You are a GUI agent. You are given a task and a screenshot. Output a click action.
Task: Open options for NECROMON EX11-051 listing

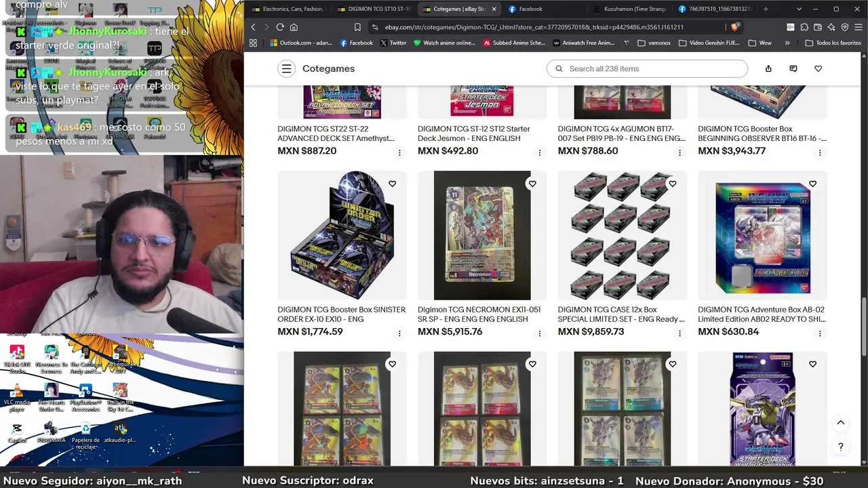(x=540, y=333)
